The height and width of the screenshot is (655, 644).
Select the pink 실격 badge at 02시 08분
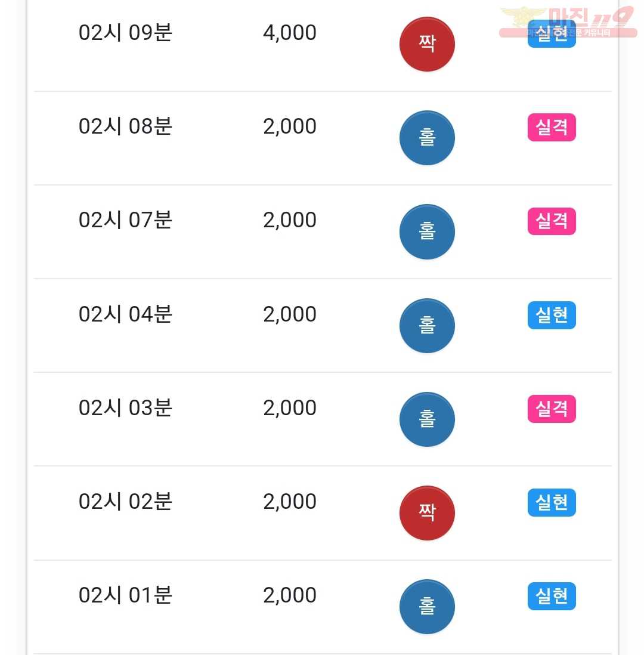[x=552, y=127]
